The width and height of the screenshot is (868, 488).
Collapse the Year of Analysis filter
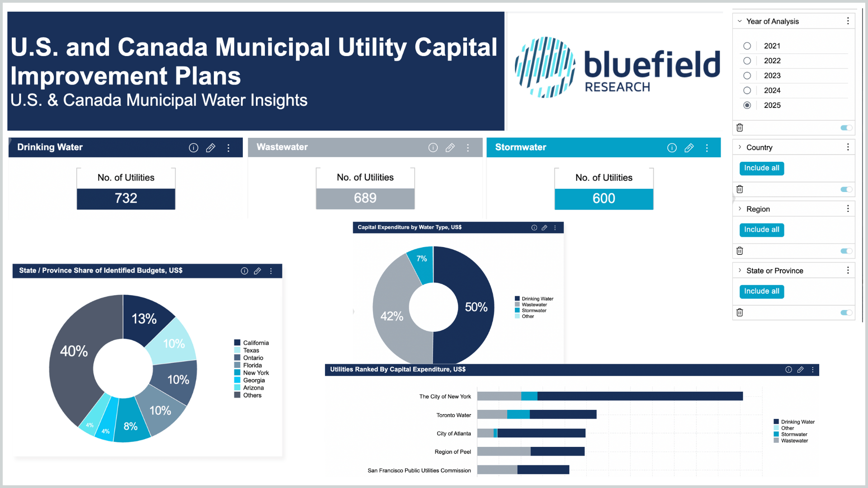tap(740, 21)
